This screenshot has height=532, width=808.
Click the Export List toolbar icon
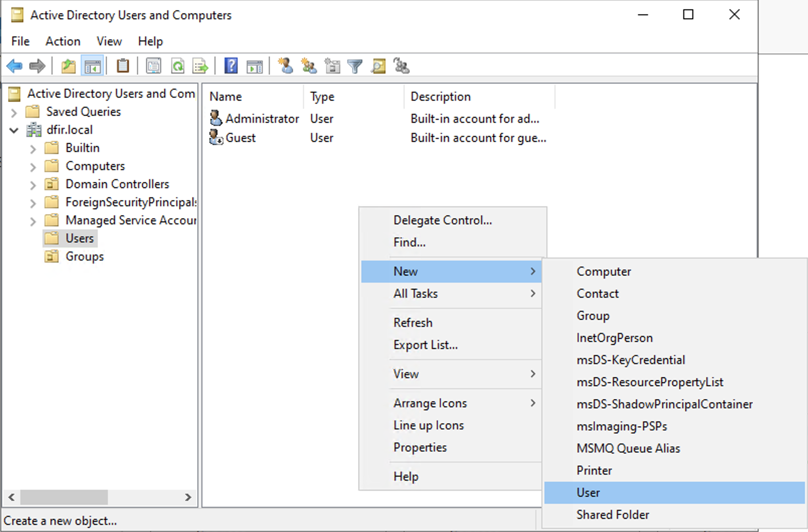pyautogui.click(x=200, y=66)
